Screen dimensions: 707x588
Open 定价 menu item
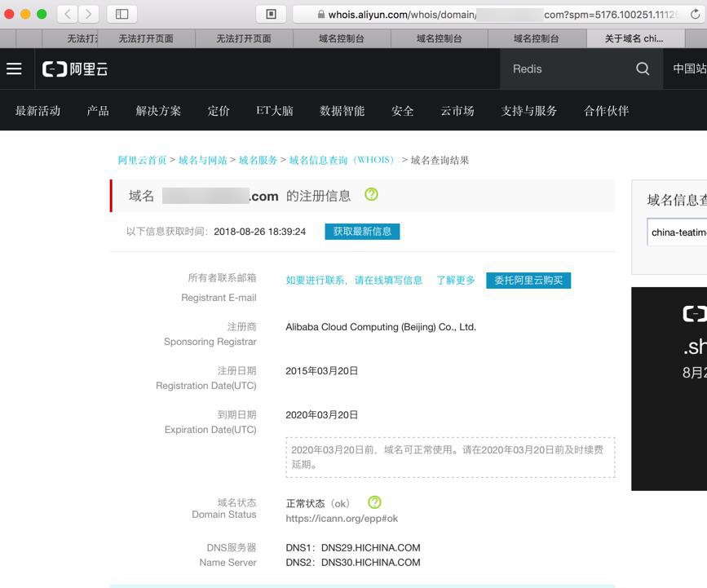[x=219, y=110]
